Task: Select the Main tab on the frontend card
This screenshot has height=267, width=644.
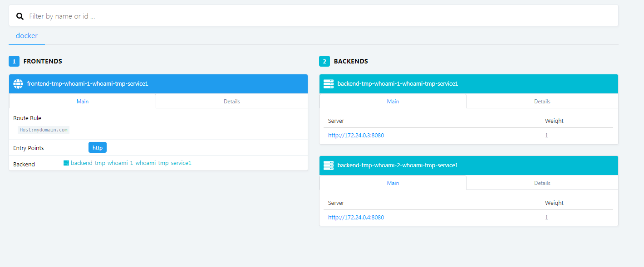Action: click(x=82, y=101)
